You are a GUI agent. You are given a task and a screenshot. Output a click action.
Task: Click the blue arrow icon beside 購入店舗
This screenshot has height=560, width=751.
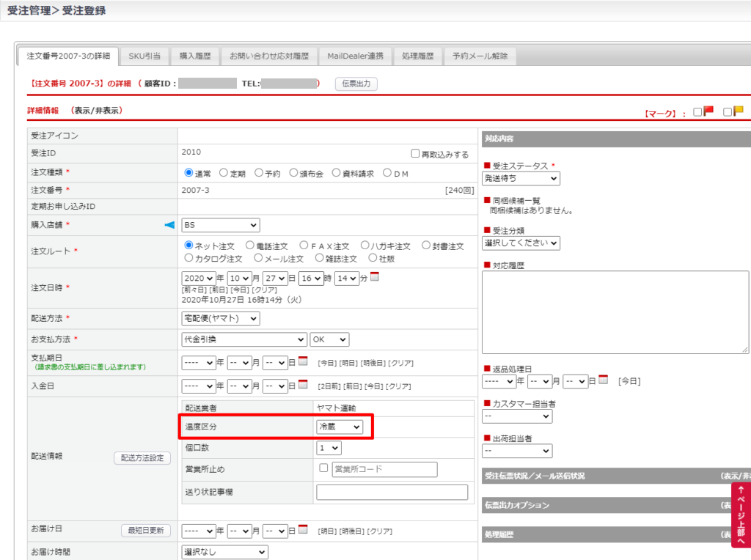click(x=169, y=225)
